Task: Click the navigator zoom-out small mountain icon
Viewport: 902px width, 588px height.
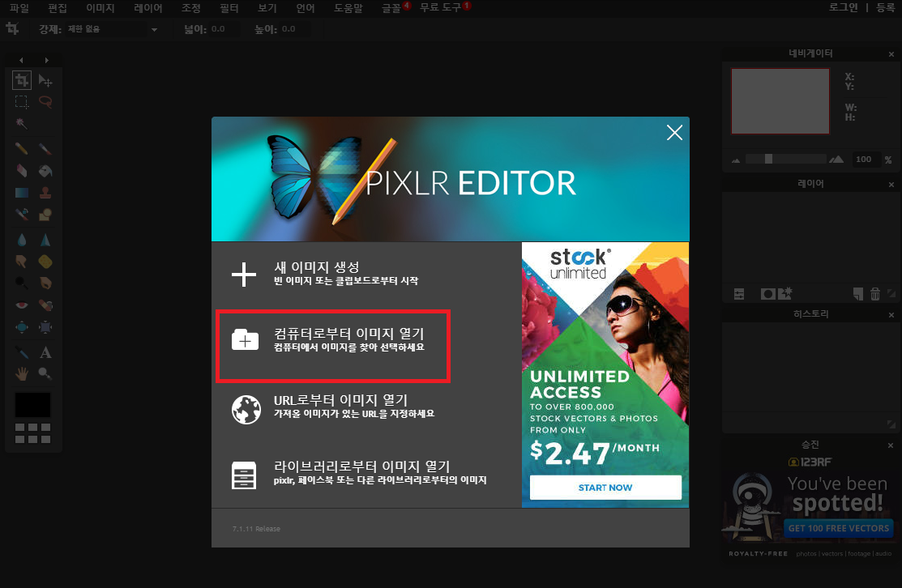Action: [x=736, y=160]
